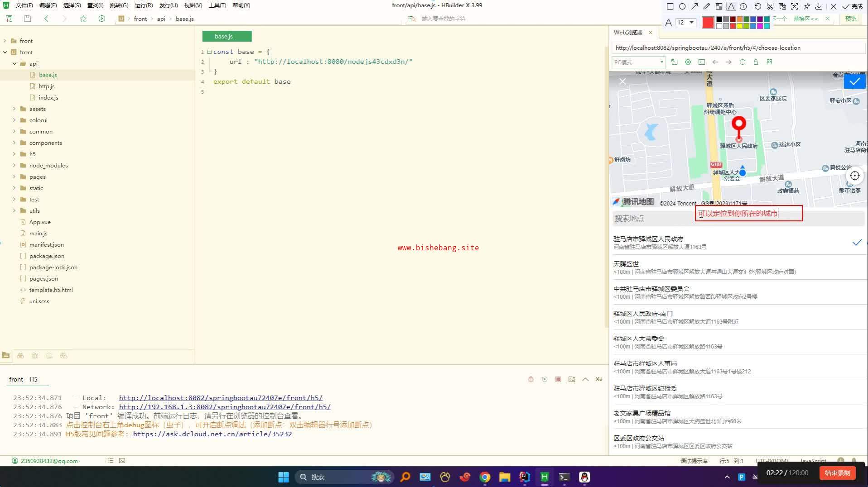Refresh the built-in web browser
868x487 pixels.
pyautogui.click(x=743, y=62)
